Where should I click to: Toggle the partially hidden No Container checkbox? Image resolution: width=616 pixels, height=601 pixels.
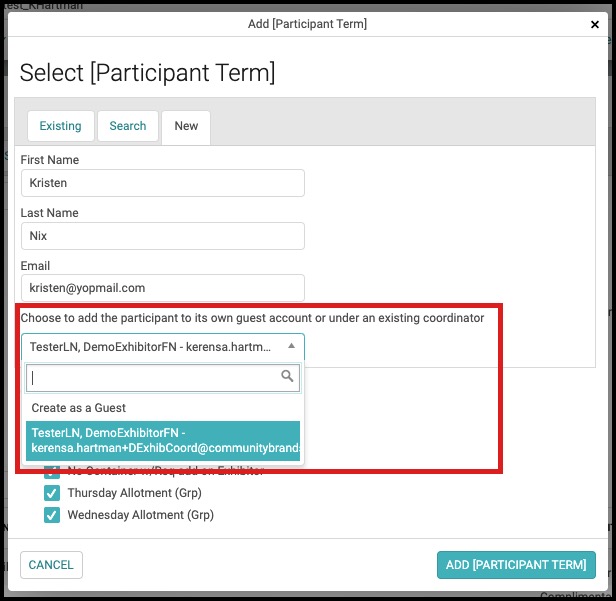click(52, 472)
